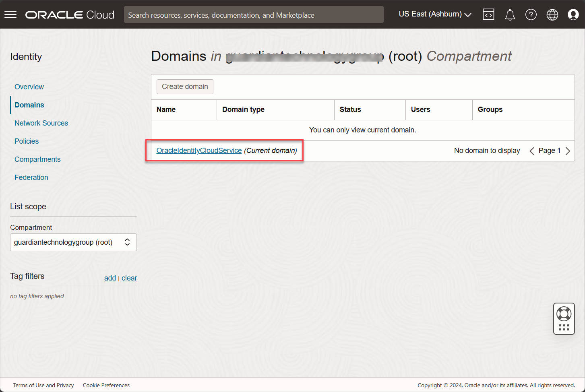This screenshot has height=392, width=585.
Task: Open the user profile avatar
Action: point(573,14)
